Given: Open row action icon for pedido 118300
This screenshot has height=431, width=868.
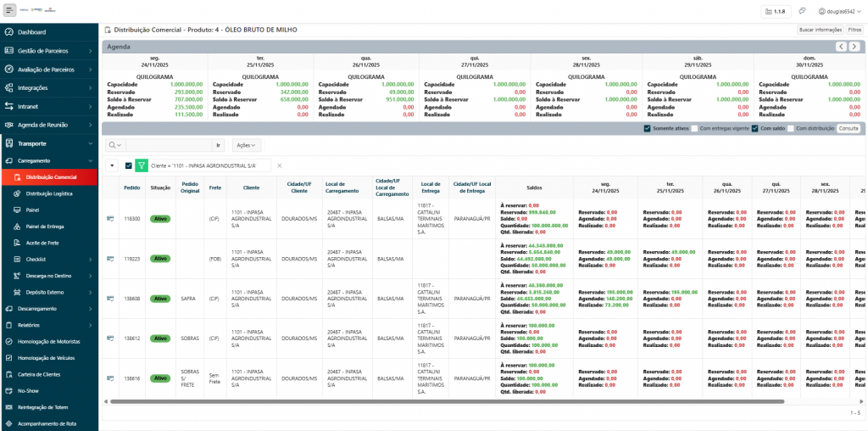Looking at the screenshot, I should 110,219.
